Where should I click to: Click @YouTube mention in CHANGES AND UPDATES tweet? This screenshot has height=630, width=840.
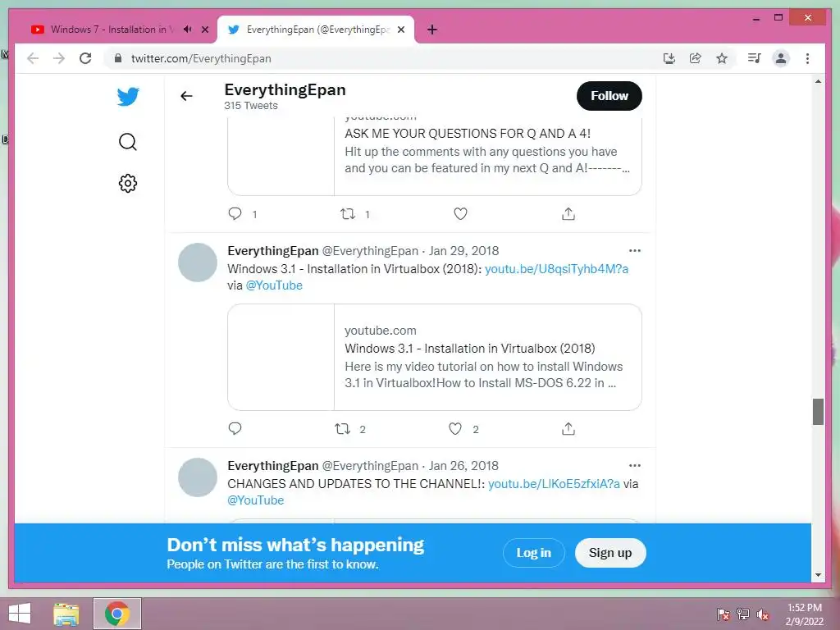(x=256, y=500)
